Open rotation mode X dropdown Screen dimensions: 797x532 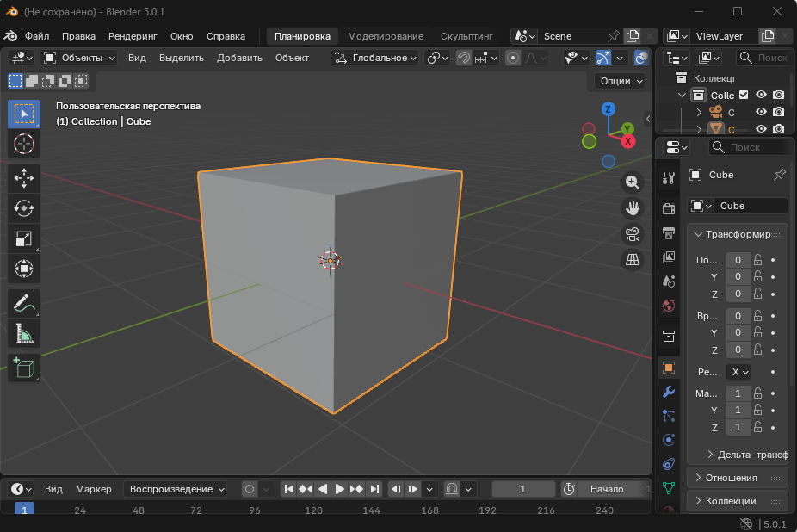pos(738,372)
